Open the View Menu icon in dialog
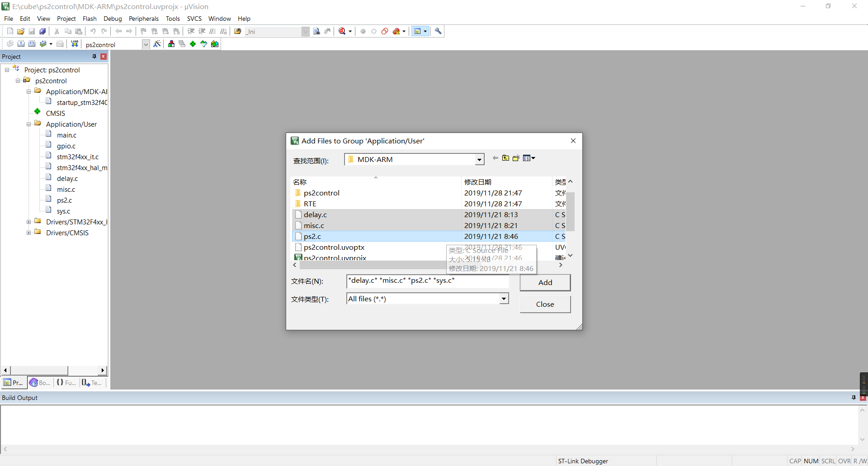868x466 pixels. coord(529,158)
